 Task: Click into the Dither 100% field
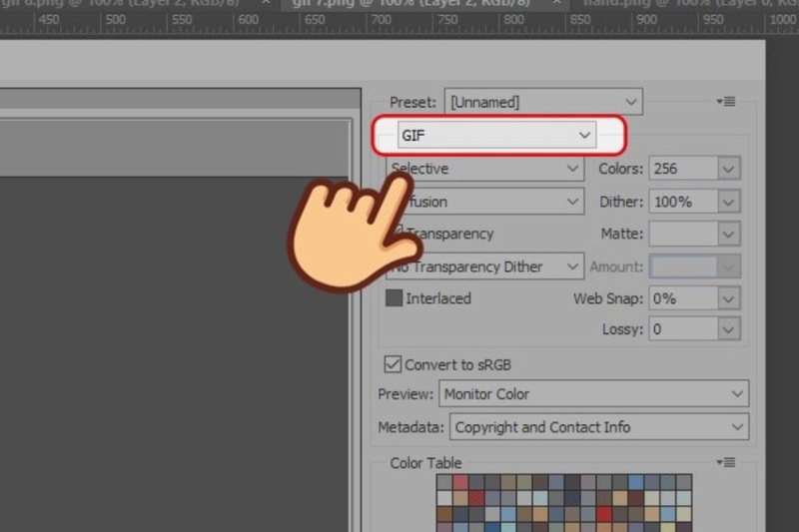point(683,202)
